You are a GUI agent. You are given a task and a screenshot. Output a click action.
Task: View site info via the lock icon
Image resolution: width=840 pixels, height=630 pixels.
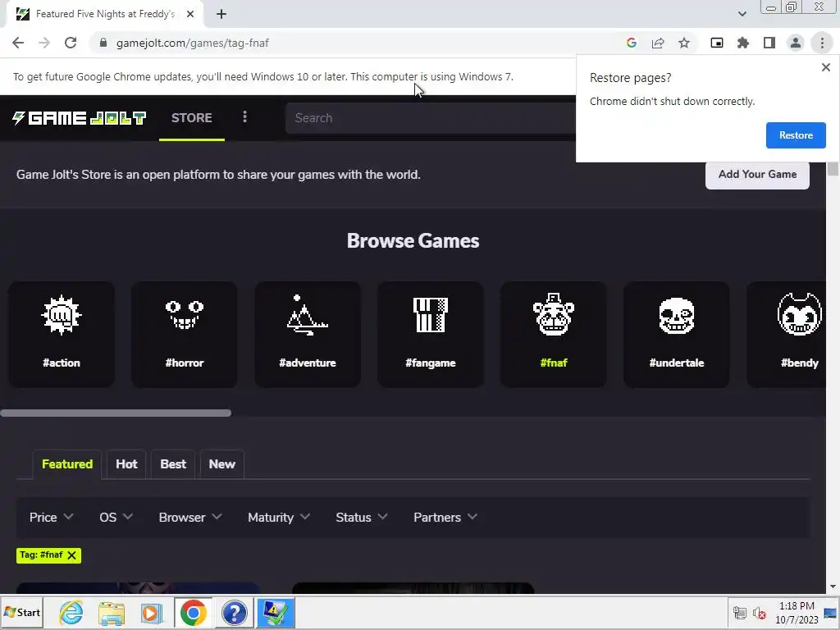[x=103, y=43]
